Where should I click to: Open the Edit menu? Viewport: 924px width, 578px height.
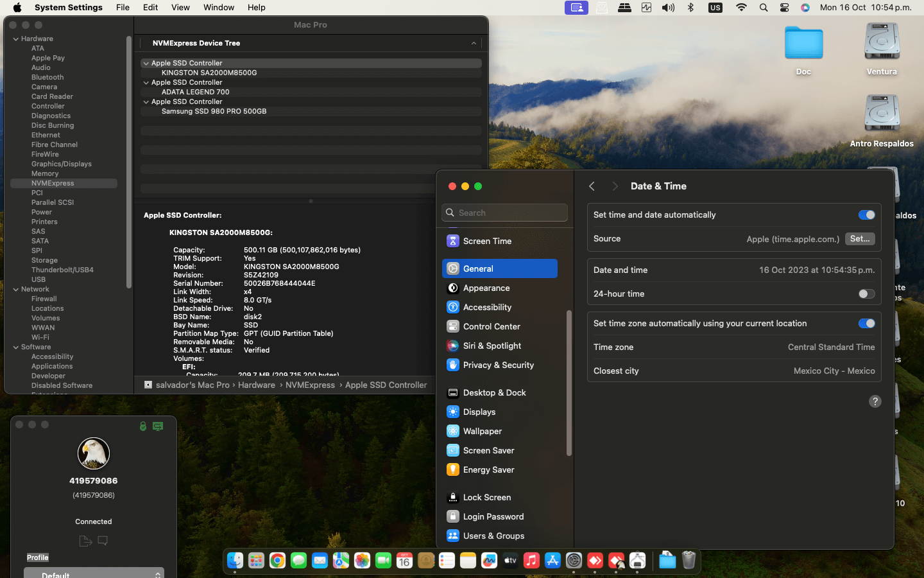click(150, 8)
